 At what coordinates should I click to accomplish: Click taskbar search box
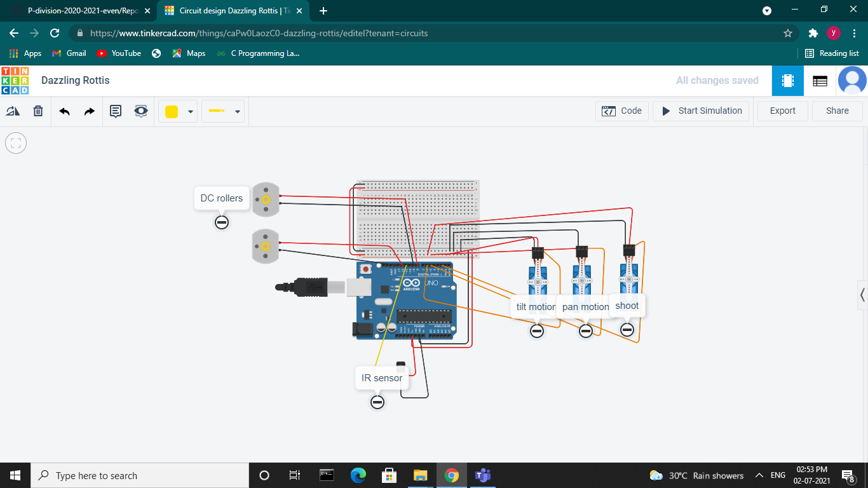point(140,475)
